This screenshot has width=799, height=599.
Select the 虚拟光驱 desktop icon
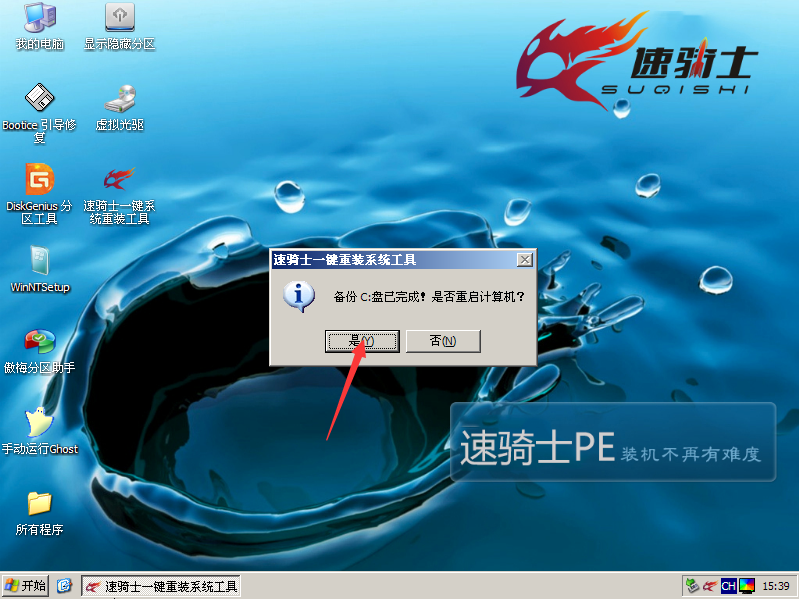120,107
